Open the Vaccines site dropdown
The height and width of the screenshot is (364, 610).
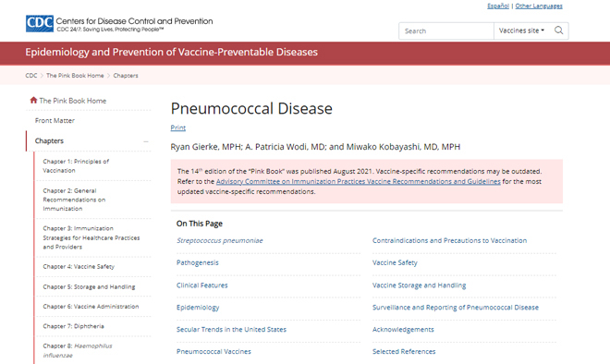coord(521,30)
